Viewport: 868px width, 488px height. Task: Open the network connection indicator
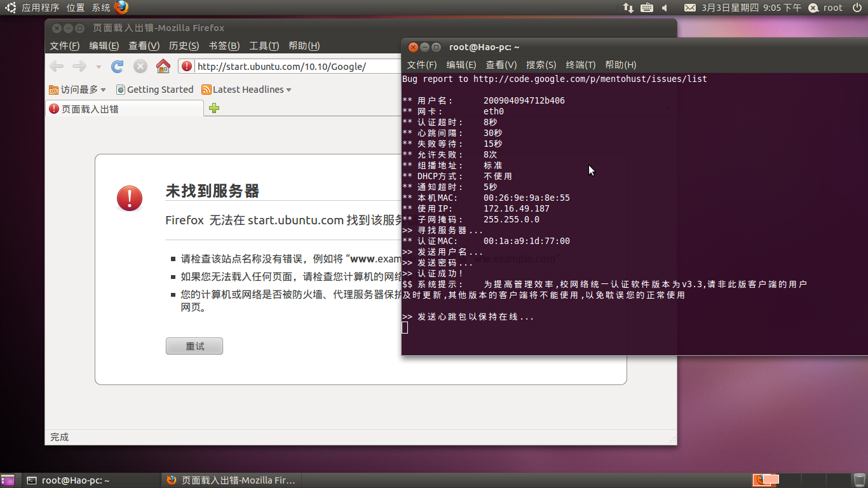(x=628, y=8)
